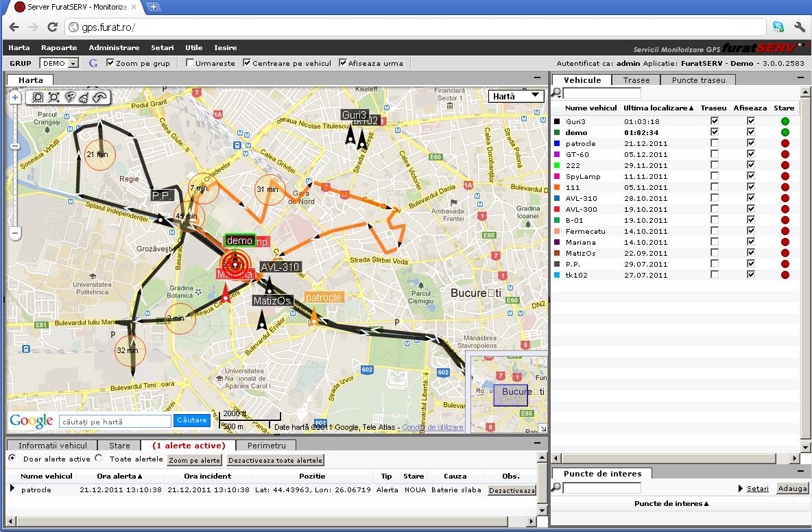812x532 pixels.
Task: Click Dezactiveaza toate alertele button
Action: point(275,460)
